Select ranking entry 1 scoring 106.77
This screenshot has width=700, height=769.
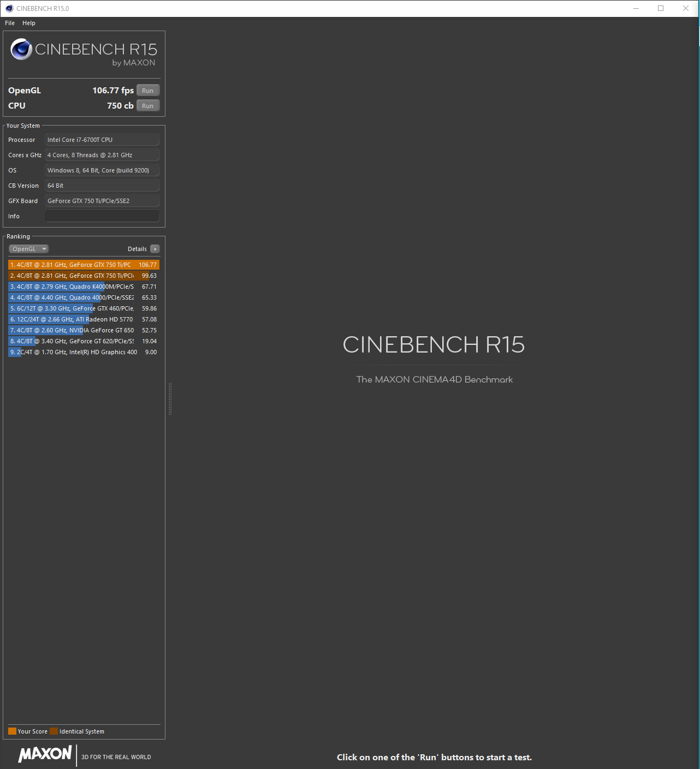[84, 265]
